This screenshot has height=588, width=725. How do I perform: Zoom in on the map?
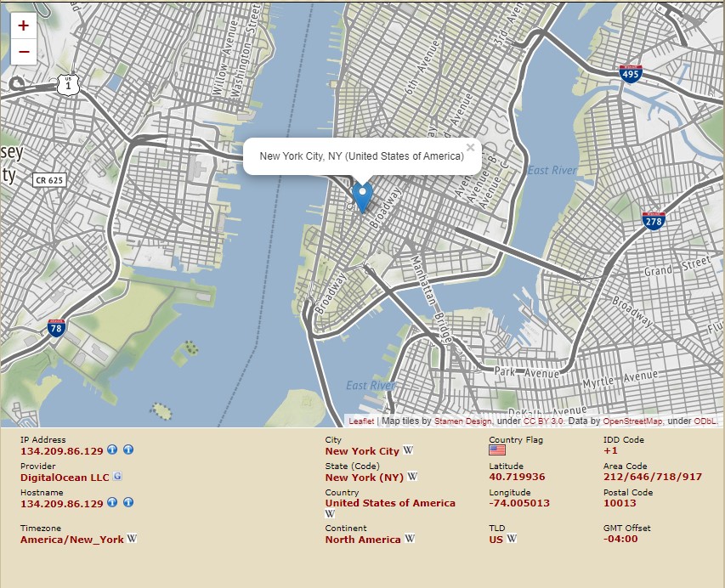pyautogui.click(x=24, y=25)
